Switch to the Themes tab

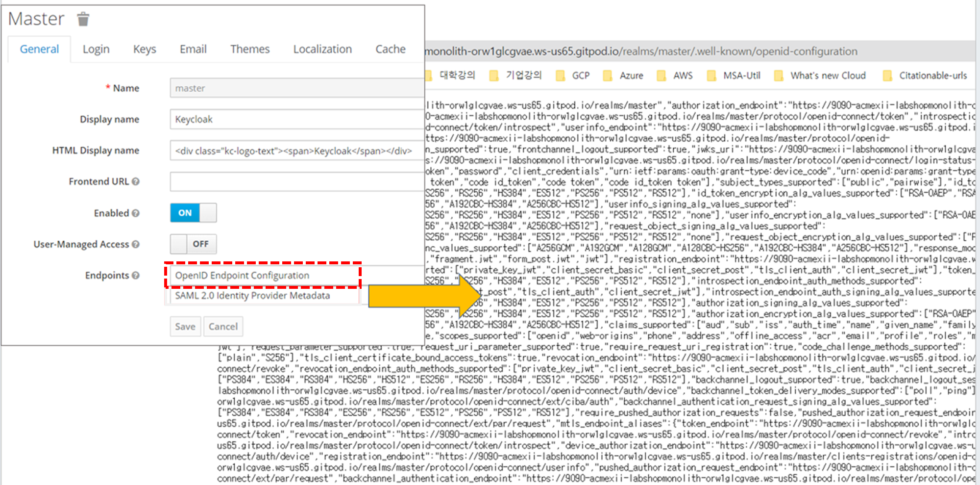(x=250, y=49)
